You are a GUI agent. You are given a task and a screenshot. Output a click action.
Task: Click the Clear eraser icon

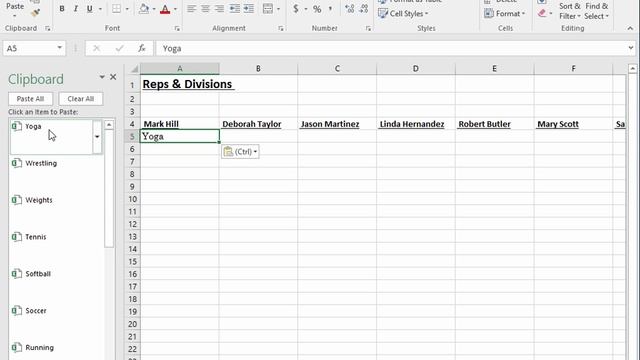pos(542,13)
